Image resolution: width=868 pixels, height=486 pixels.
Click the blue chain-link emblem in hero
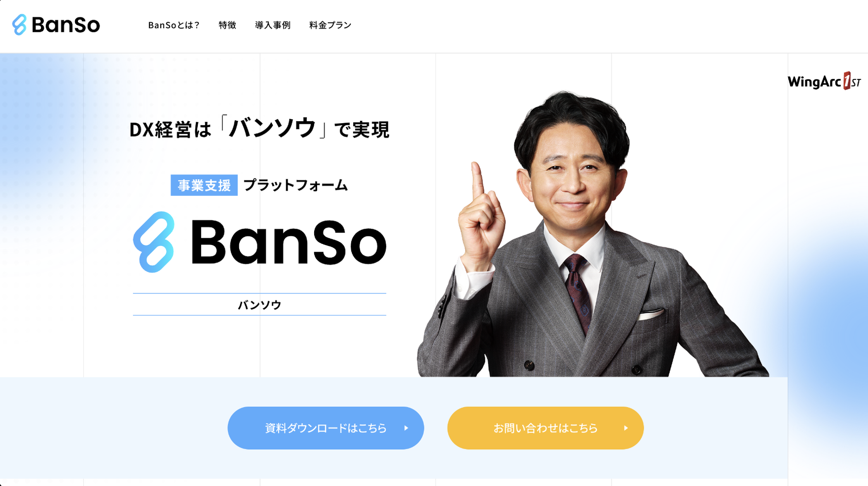(x=154, y=242)
